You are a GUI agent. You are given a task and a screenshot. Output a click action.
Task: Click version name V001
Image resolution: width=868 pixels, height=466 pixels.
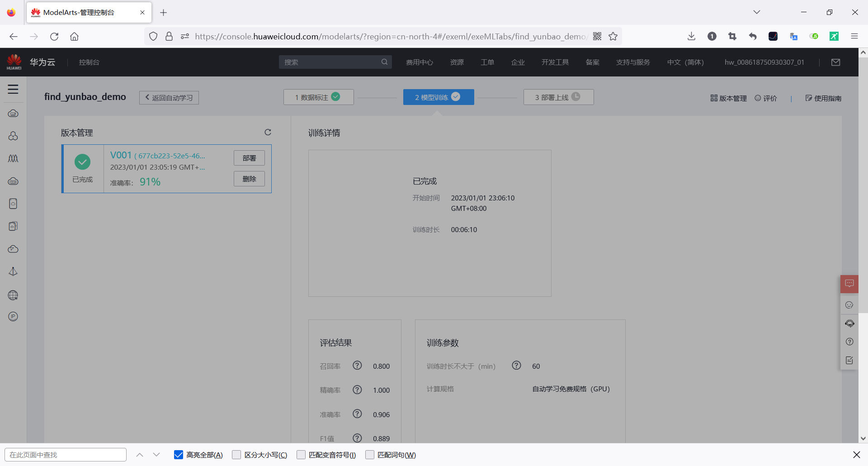(x=121, y=155)
